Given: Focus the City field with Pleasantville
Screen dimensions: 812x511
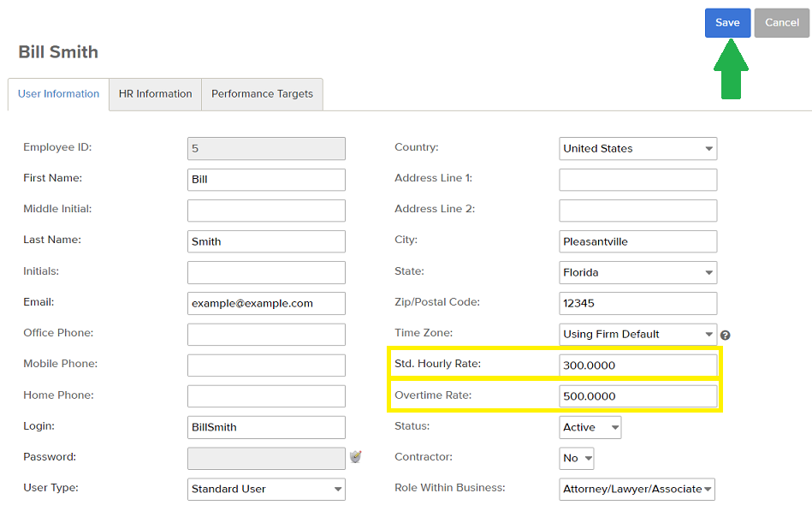Looking at the screenshot, I should coord(638,241).
